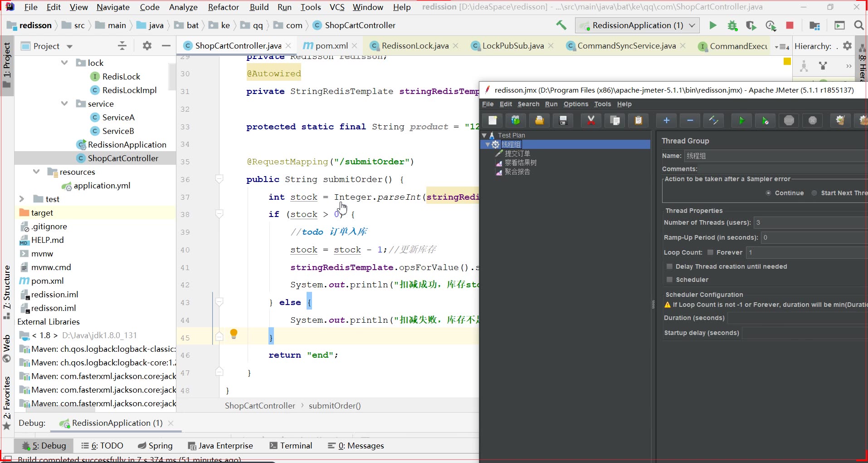Viewport: 868px width, 463px height.
Task: Click the Search Everywhere magnifier icon
Action: pyautogui.click(x=858, y=25)
